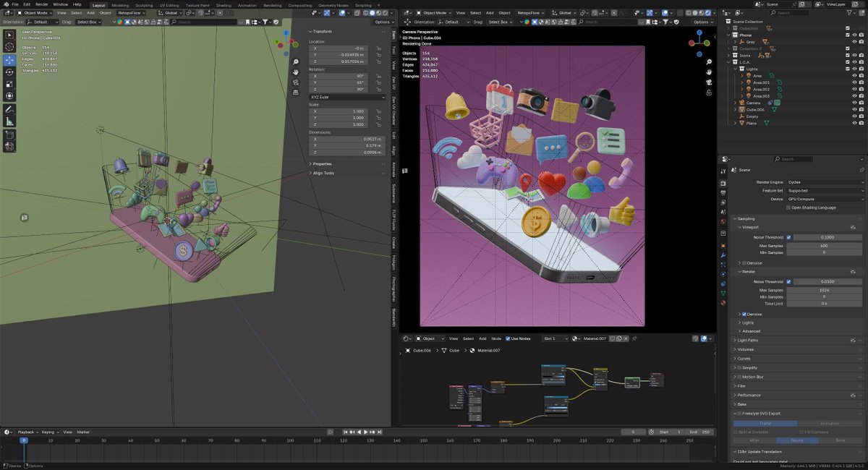Viewport: 868px width, 470px height.
Task: Select the Add Cube tool
Action: click(9, 135)
